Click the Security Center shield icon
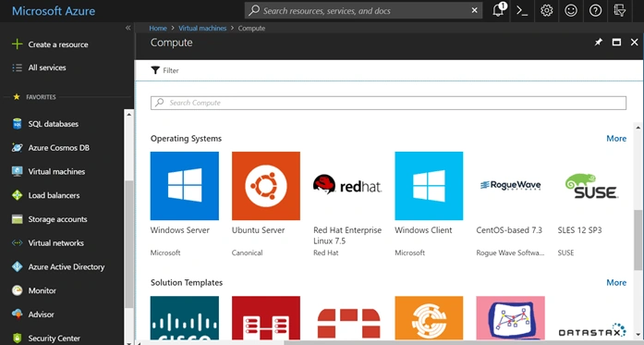This screenshot has height=345, width=644. click(17, 338)
